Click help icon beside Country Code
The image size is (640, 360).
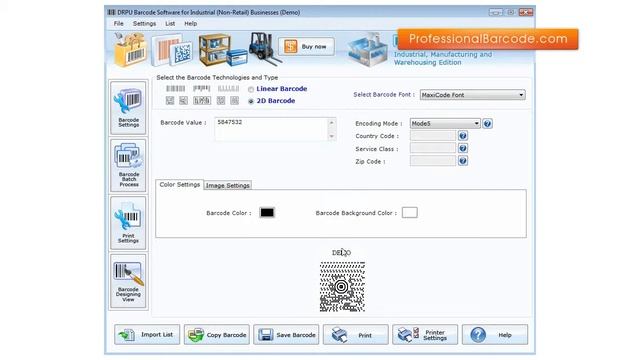tap(463, 136)
